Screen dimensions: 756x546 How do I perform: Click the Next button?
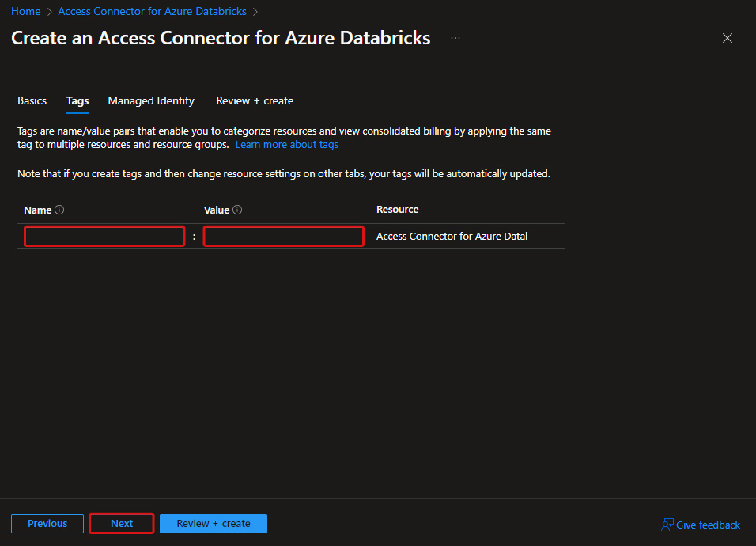(122, 524)
